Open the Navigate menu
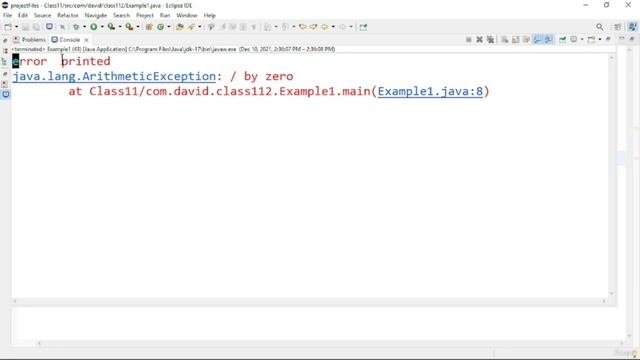Viewport: 640px width, 360px height. pos(96,16)
